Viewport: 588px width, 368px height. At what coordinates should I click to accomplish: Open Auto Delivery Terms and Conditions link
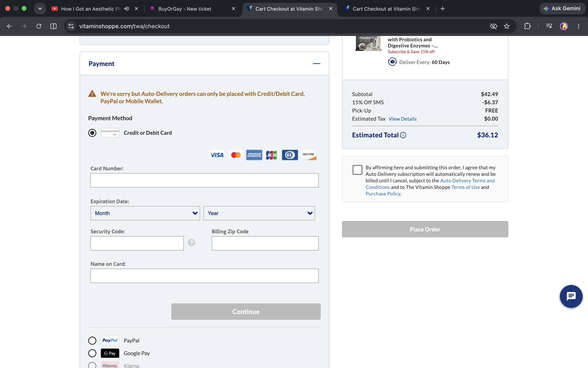point(430,184)
